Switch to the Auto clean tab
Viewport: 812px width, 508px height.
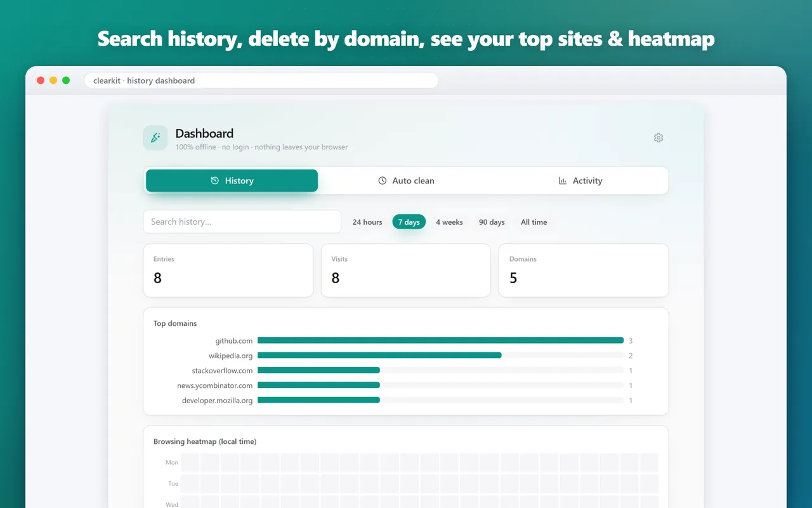(x=406, y=181)
